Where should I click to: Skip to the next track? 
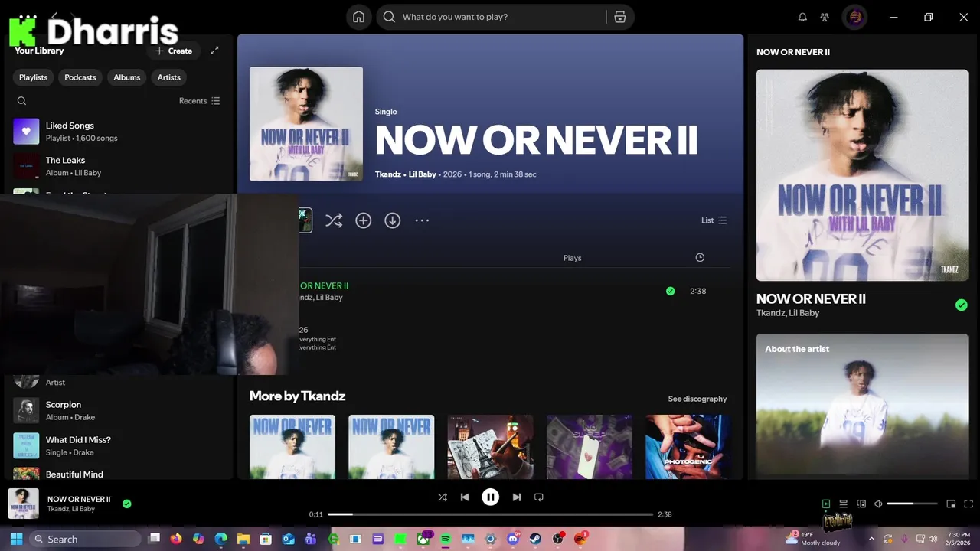point(517,497)
